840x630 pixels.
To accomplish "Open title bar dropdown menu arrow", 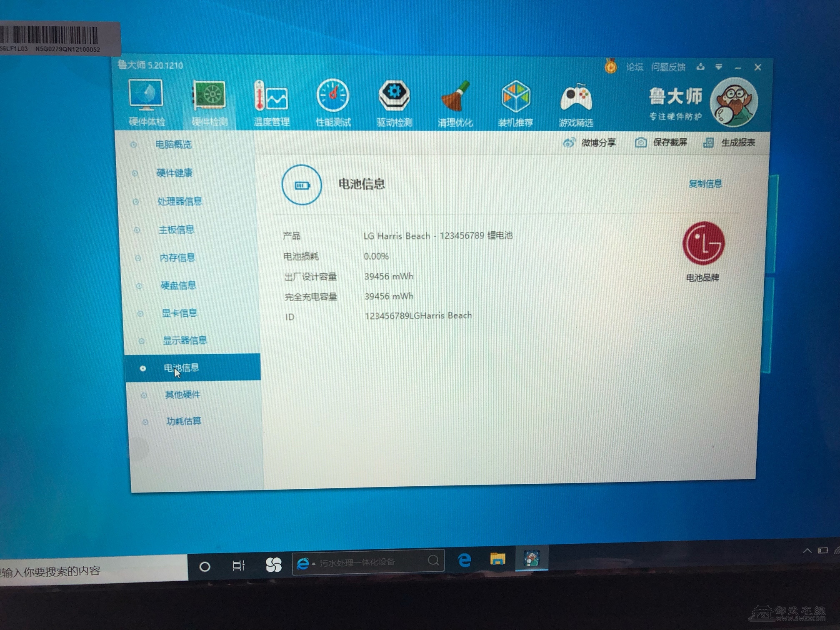I will click(x=719, y=67).
